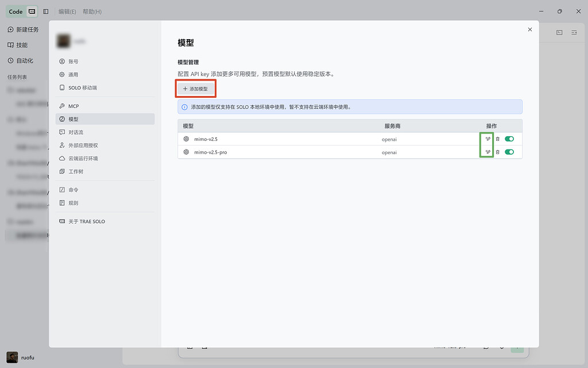Open the MCP settings section
Viewport: 588px width, 368px height.
105,106
